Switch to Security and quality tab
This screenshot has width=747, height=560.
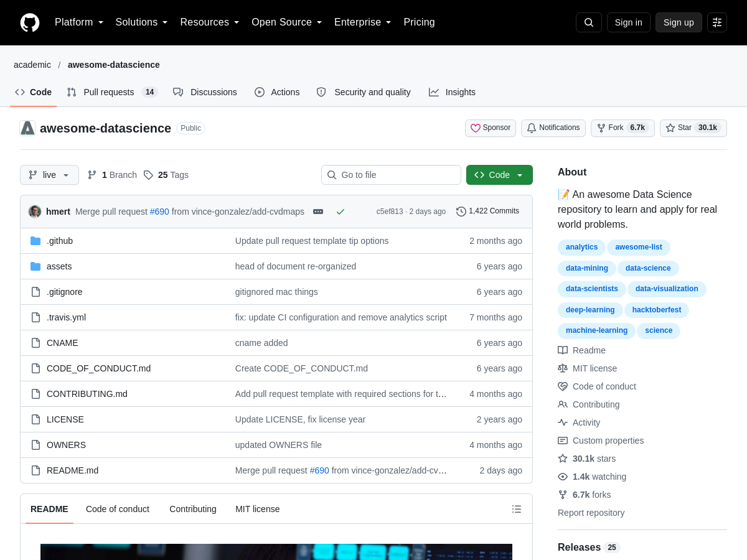click(x=364, y=92)
